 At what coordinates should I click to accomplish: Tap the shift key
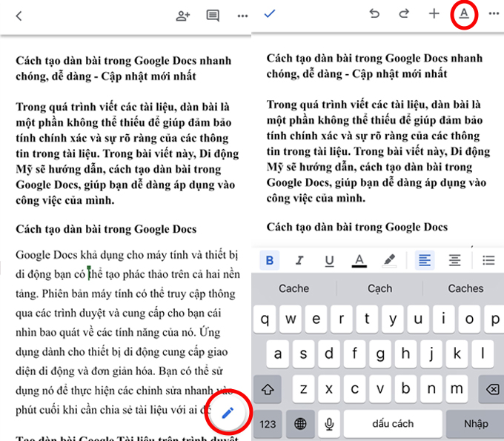(x=268, y=389)
